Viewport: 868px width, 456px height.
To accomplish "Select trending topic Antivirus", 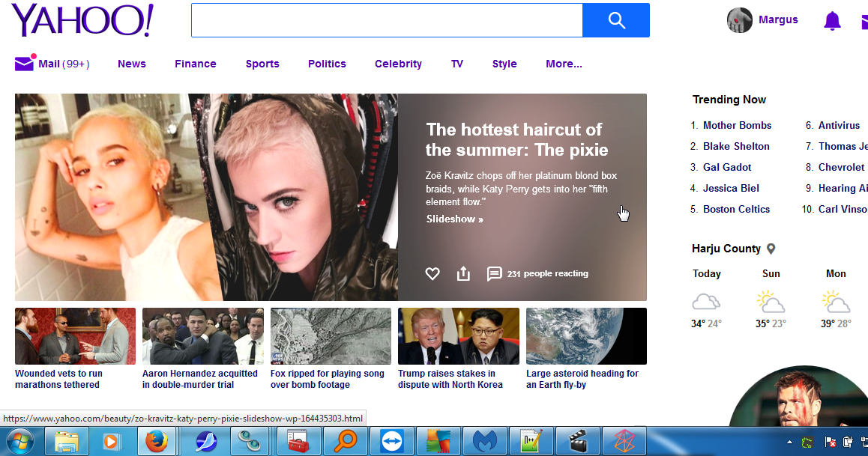I will (x=839, y=126).
